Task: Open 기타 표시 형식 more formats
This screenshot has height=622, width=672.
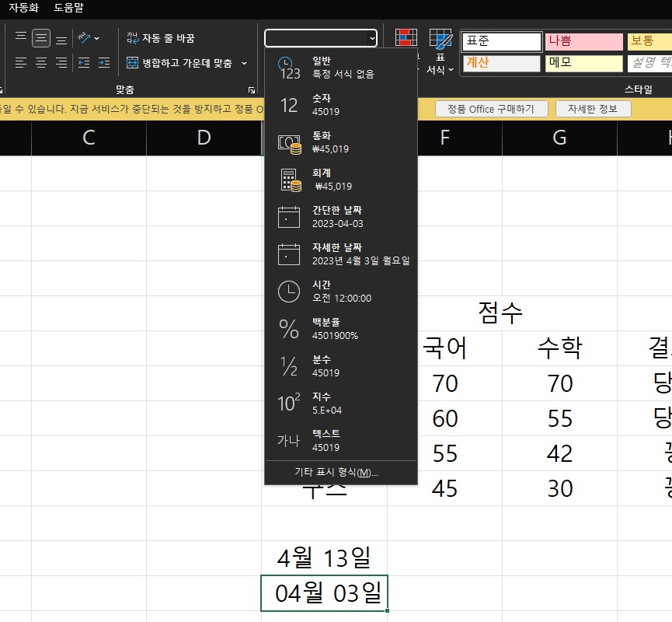Action: click(x=341, y=472)
